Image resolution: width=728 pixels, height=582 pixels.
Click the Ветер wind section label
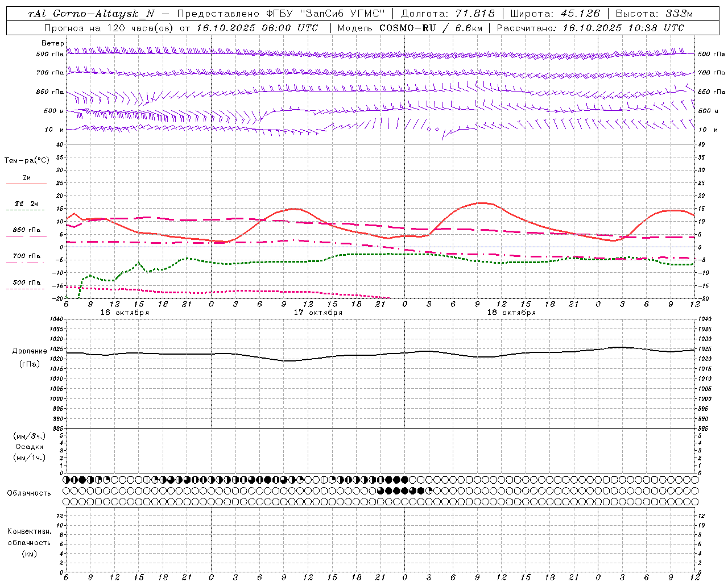point(52,43)
